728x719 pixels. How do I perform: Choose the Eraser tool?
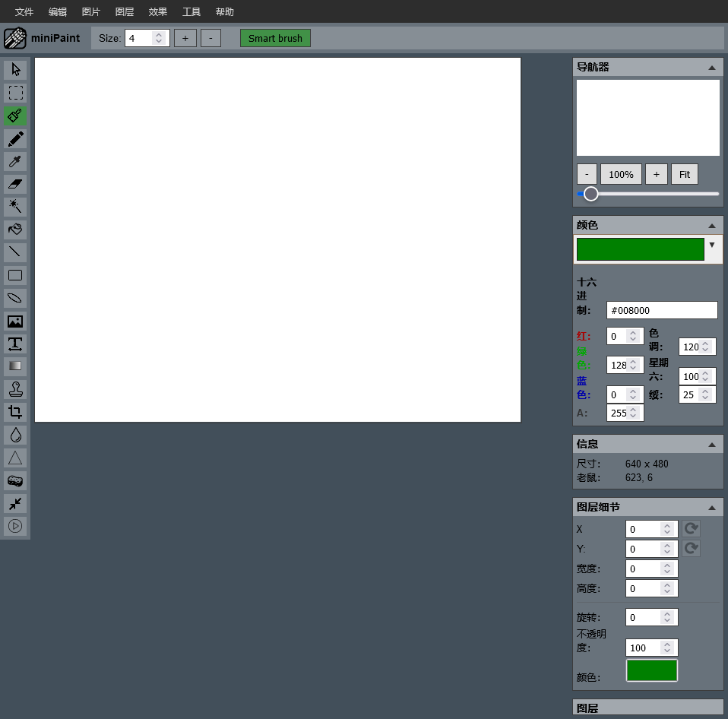15,184
